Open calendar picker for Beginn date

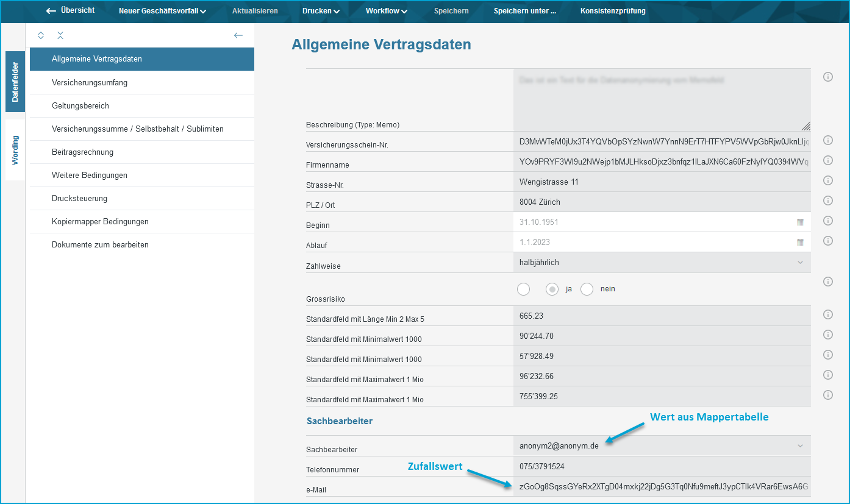click(800, 222)
